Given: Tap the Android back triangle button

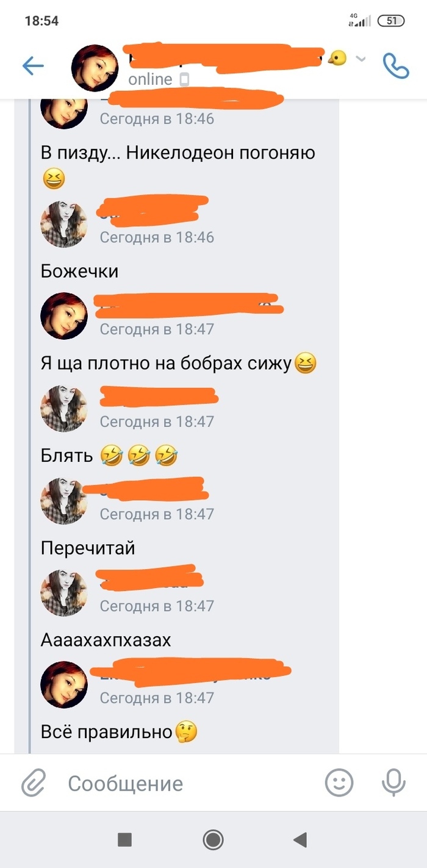Looking at the screenshot, I should coord(300,840).
